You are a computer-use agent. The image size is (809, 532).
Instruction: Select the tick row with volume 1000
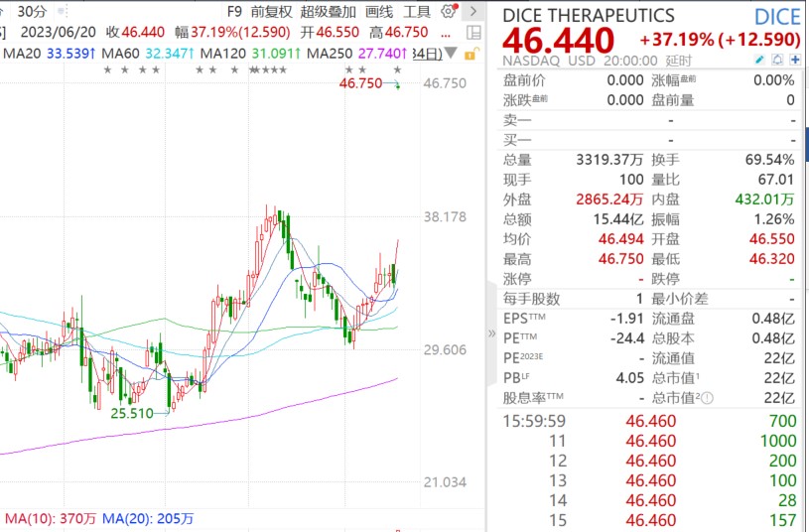tap(649, 441)
